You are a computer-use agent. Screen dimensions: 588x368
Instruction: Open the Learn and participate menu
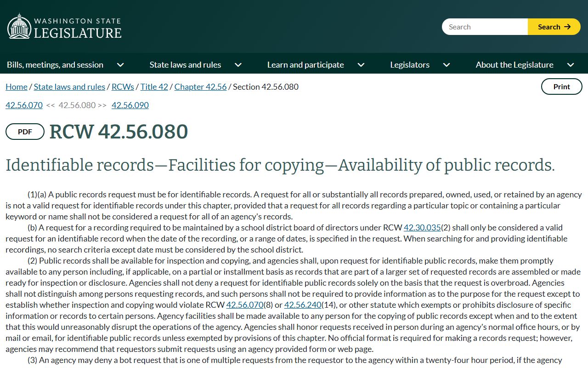[x=305, y=65]
